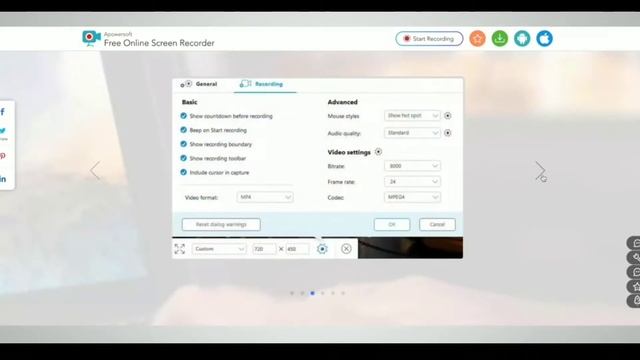Click the green download icon
The width and height of the screenshot is (640, 360).
[x=500, y=39]
